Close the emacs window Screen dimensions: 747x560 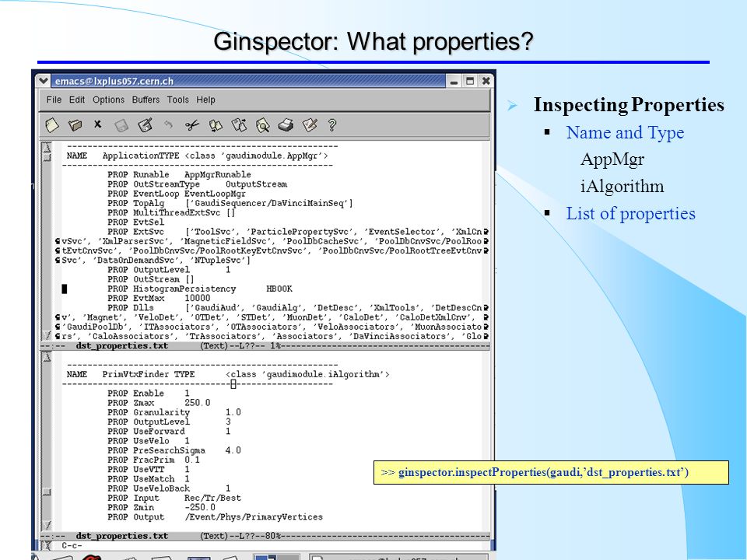(x=486, y=82)
